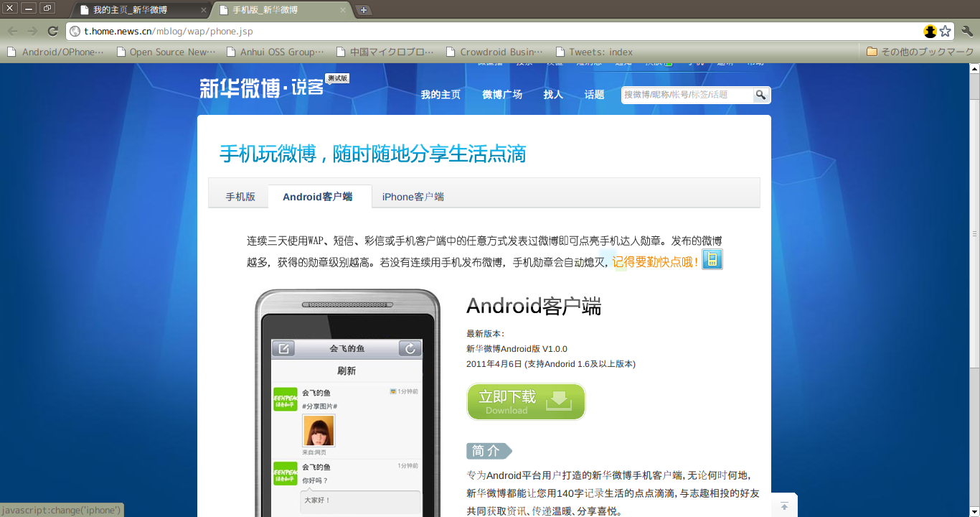Screen dimensions: 980x517
Task: Restore the browser window size
Action: [47, 8]
